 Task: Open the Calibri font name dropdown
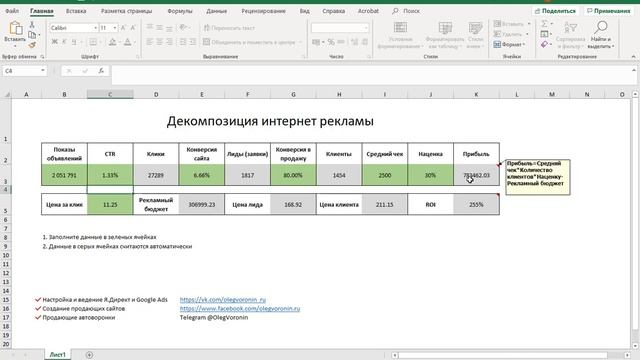pyautogui.click(x=95, y=28)
